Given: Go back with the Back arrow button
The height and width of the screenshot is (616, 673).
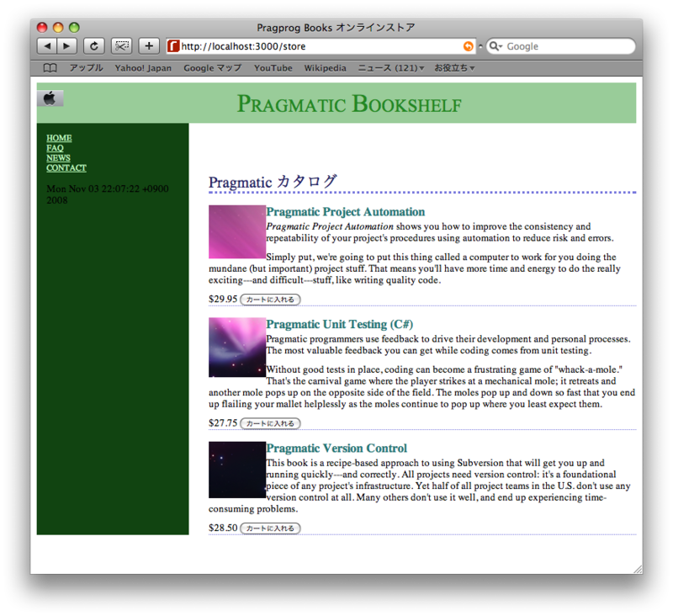Looking at the screenshot, I should coord(47,46).
